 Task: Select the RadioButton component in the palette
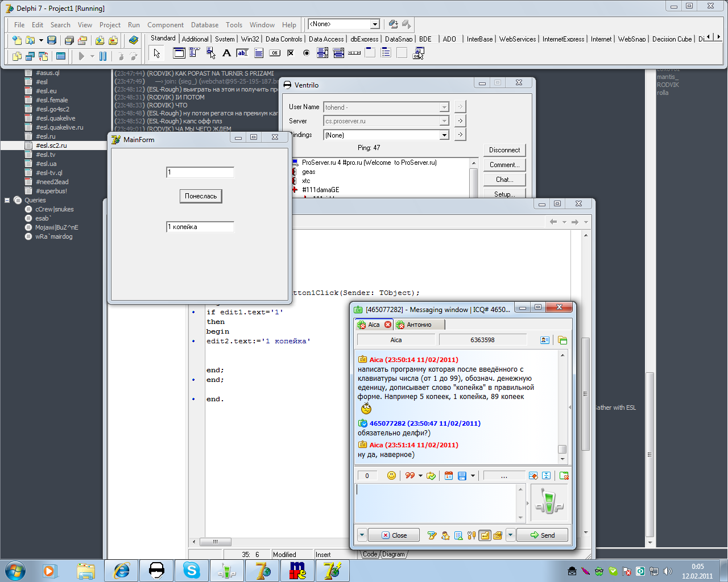307,53
